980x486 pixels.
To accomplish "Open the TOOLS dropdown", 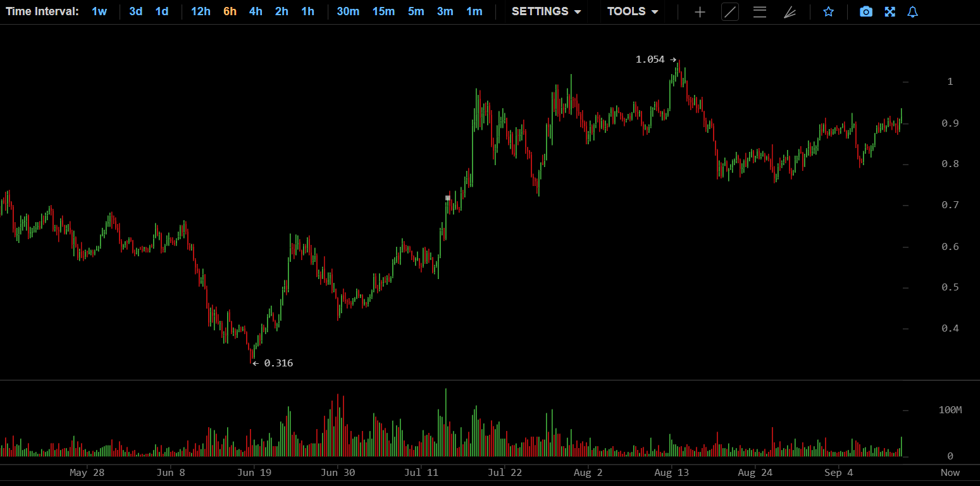I will tap(633, 11).
